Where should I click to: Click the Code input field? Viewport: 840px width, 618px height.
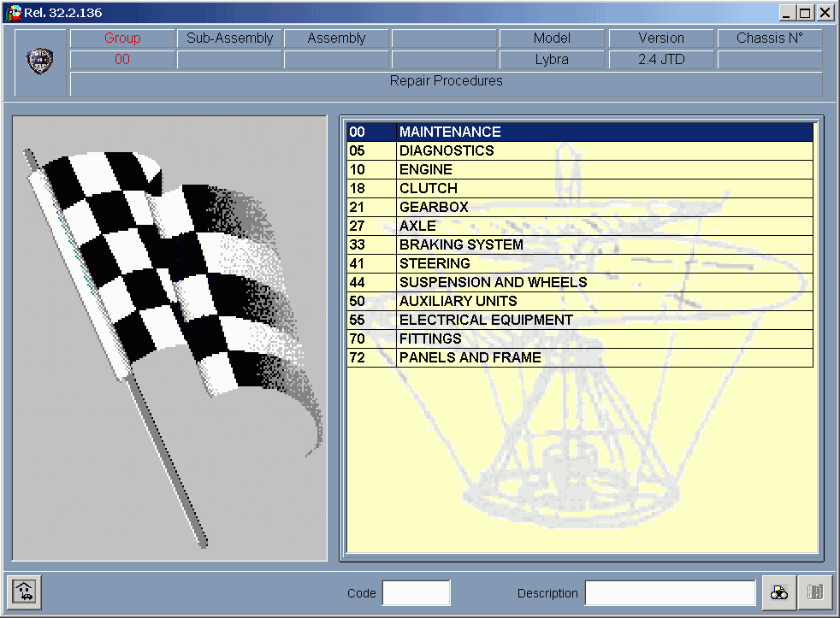tap(417, 593)
